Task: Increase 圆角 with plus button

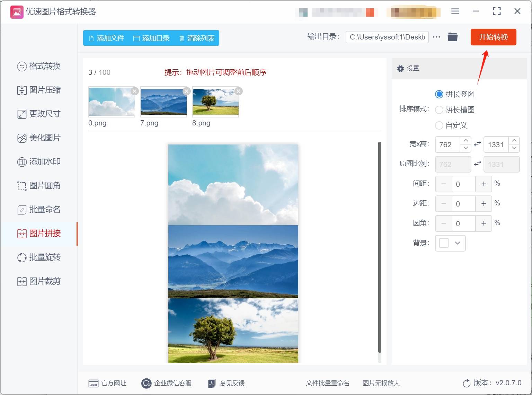Action: coord(484,223)
